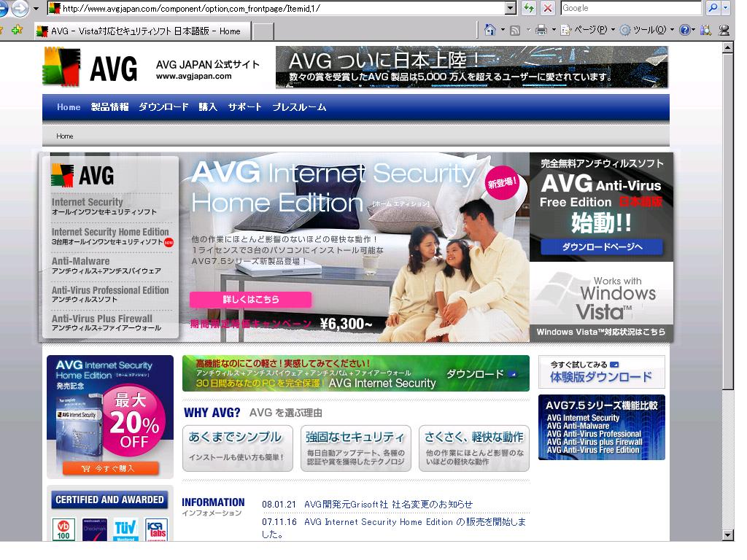
Task: Click the VB100 certification badge
Action: pos(63,529)
